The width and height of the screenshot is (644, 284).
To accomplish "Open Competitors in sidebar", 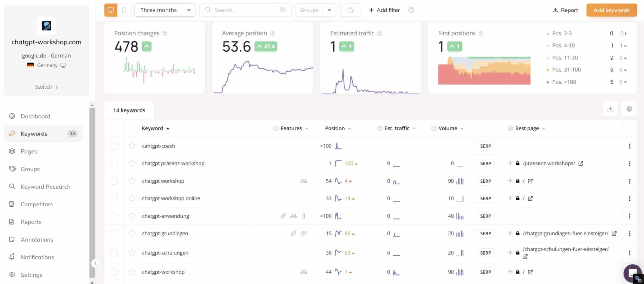I will point(36,204).
